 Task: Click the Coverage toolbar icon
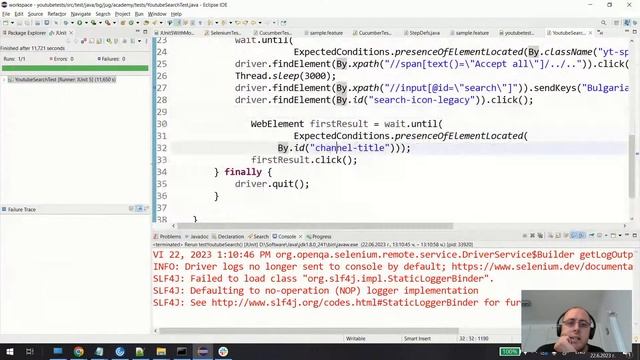(93, 23)
